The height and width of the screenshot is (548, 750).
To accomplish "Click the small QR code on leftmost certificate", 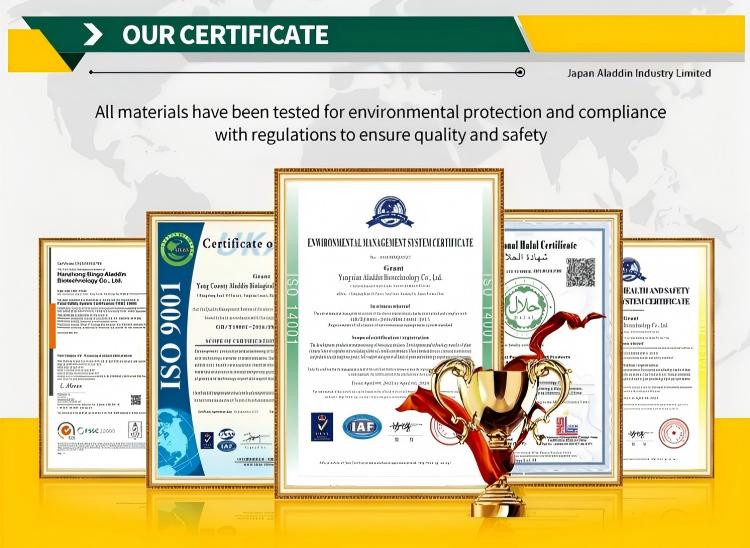I will (136, 400).
